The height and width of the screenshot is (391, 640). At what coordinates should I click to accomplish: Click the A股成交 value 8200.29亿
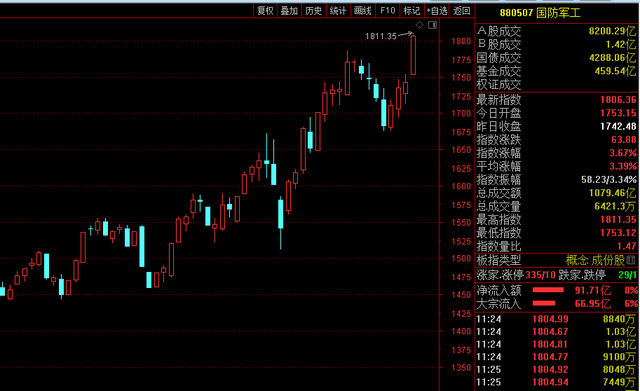[x=612, y=31]
